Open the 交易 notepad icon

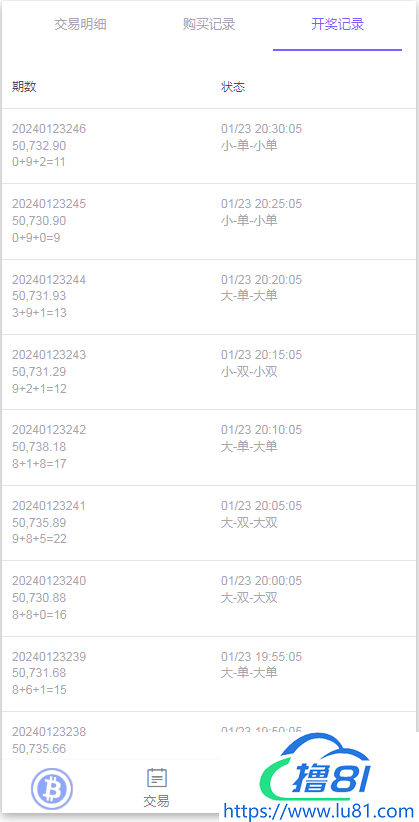click(157, 778)
